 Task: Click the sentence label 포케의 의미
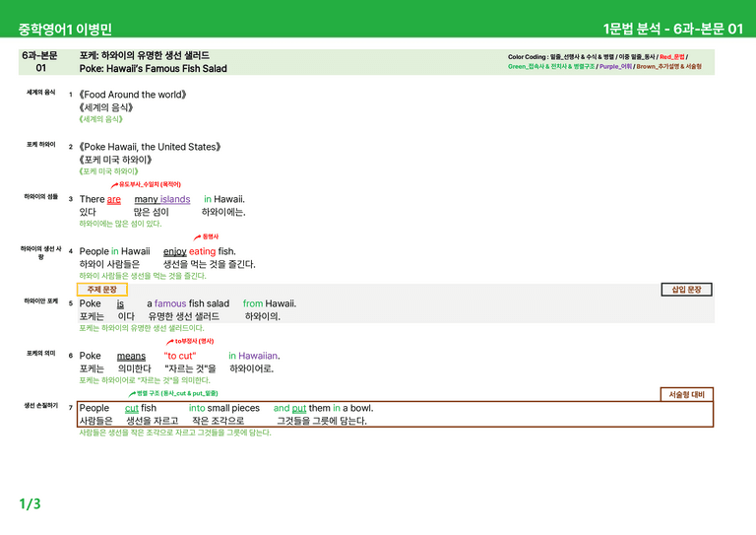coord(41,353)
